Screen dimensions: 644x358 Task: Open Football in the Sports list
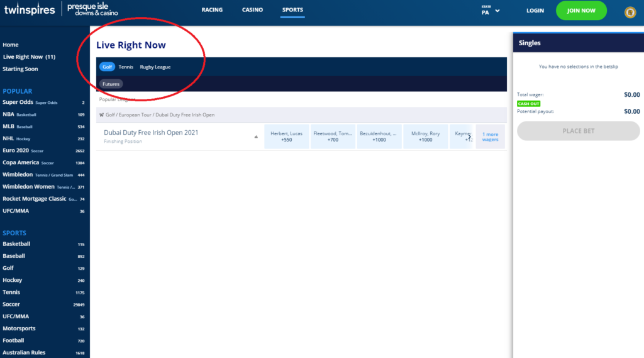point(43,340)
